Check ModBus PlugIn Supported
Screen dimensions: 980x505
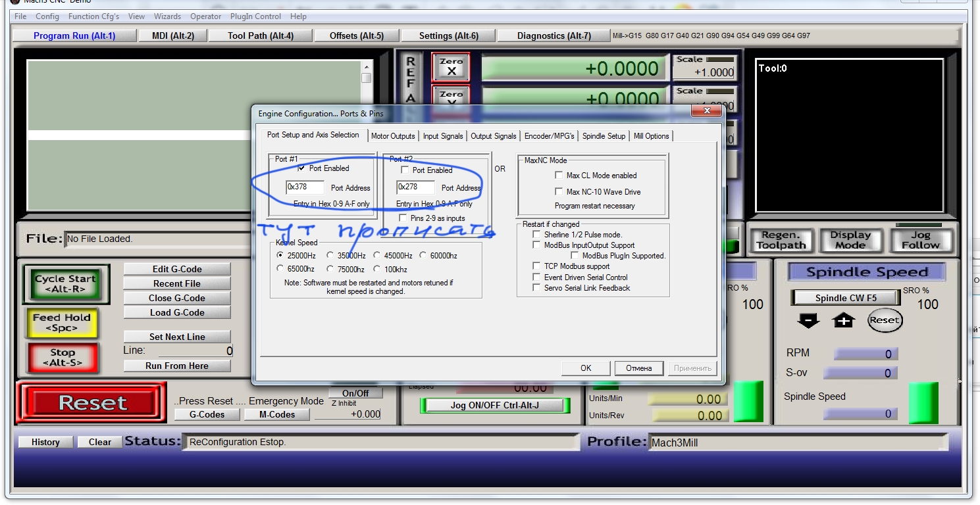(575, 256)
